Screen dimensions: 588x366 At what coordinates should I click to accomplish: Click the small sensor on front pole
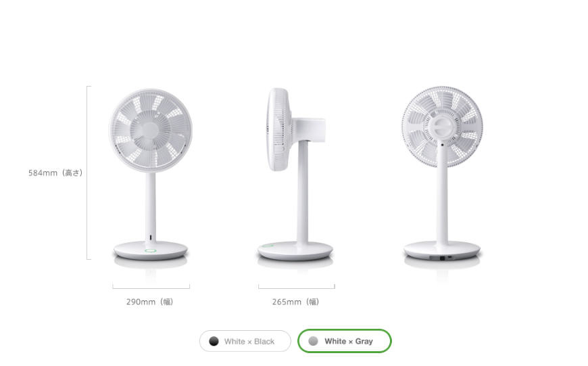(x=151, y=237)
